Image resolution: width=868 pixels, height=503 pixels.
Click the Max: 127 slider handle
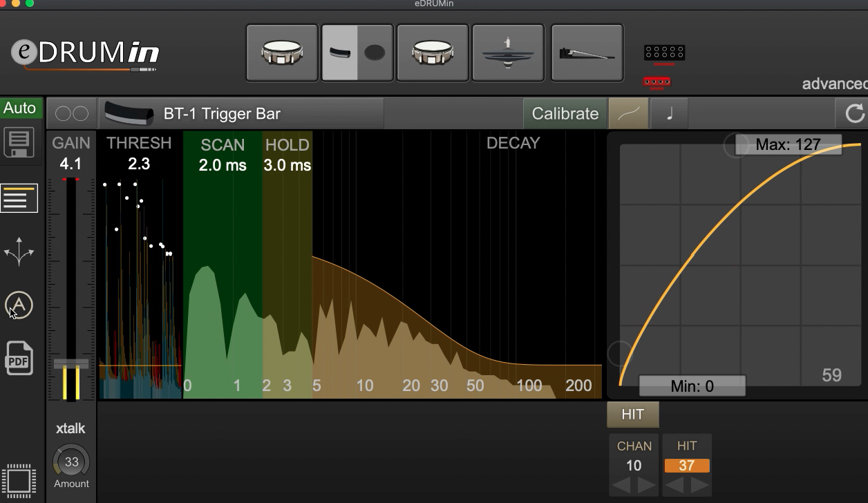788,144
